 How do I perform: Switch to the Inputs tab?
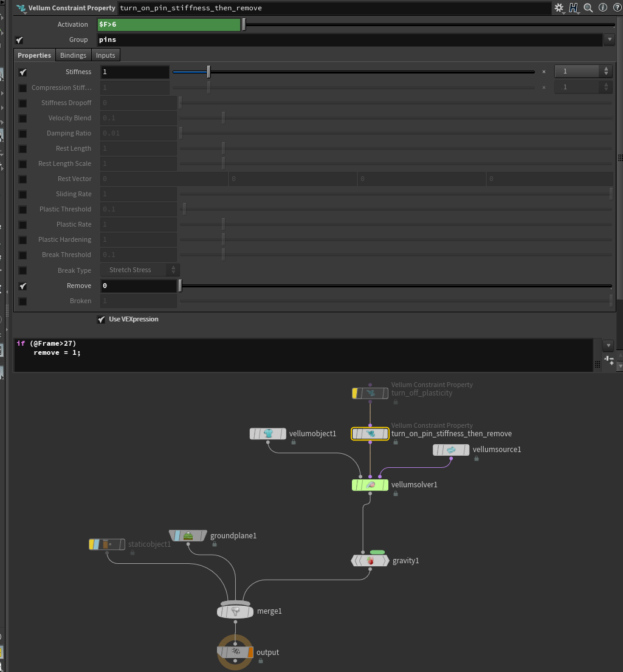105,55
